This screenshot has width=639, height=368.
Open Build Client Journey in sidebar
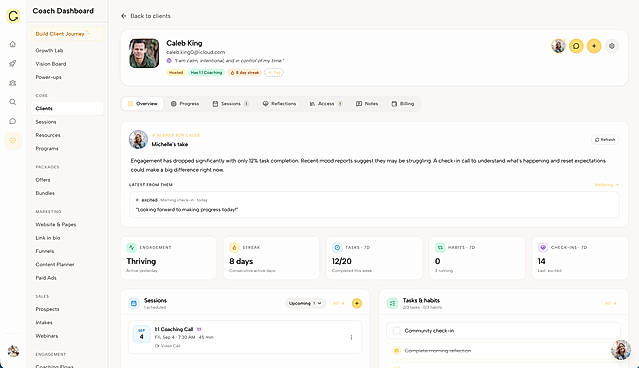coord(66,34)
